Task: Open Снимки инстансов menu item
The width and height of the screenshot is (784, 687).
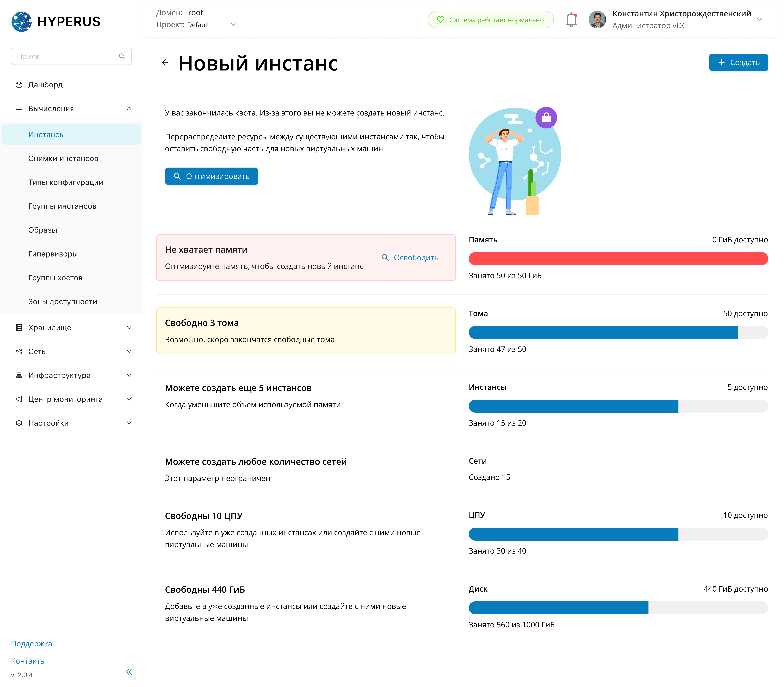Action: pyautogui.click(x=63, y=158)
